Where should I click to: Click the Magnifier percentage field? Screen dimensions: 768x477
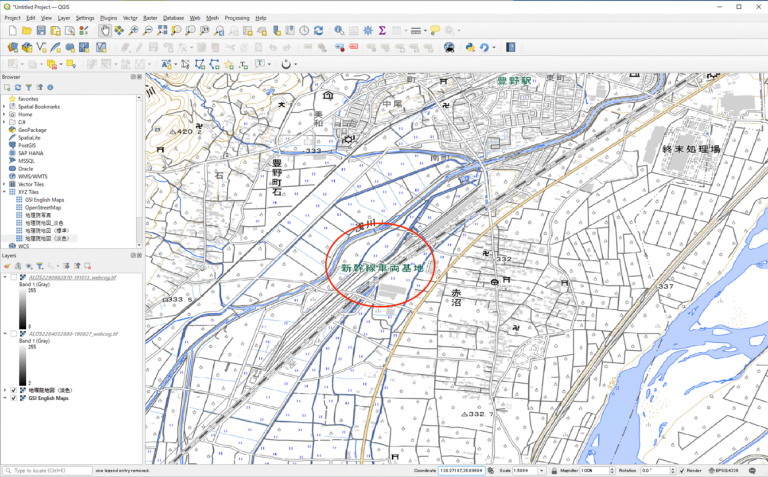[594, 471]
